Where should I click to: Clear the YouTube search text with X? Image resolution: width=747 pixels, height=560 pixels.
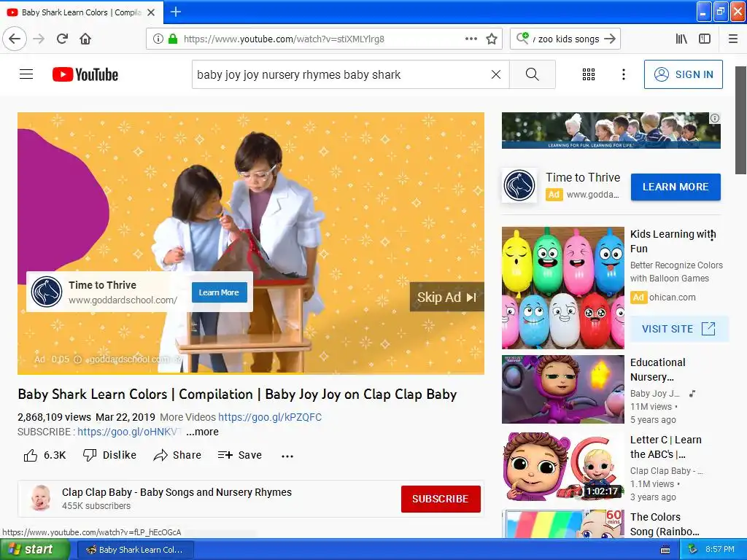(496, 74)
